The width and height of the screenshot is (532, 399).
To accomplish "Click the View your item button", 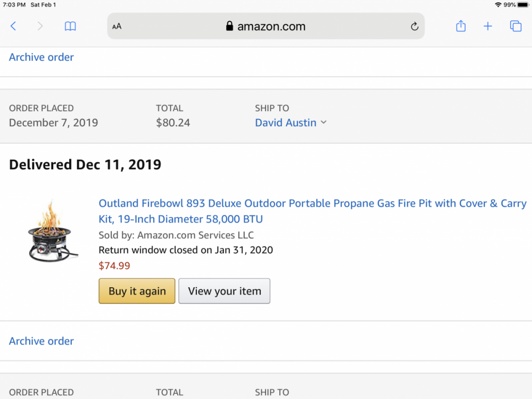I will click(224, 291).
